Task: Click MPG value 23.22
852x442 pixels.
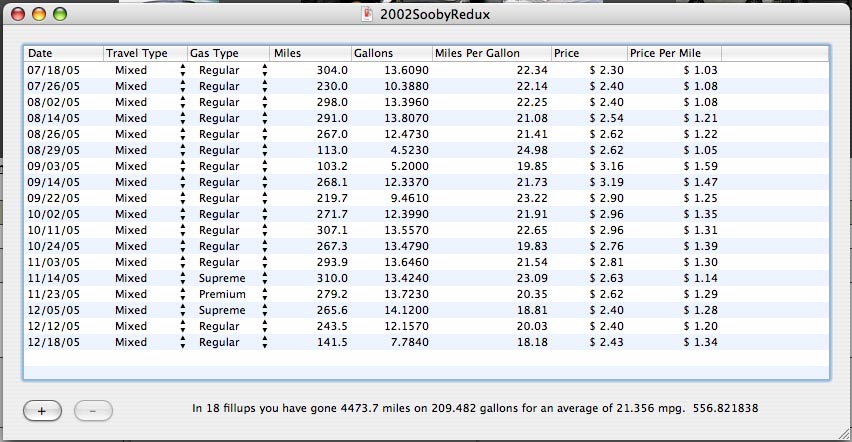Action: pyautogui.click(x=532, y=198)
